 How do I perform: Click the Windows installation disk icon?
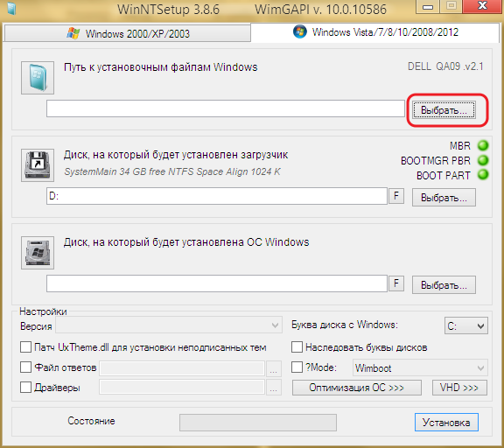(38, 253)
